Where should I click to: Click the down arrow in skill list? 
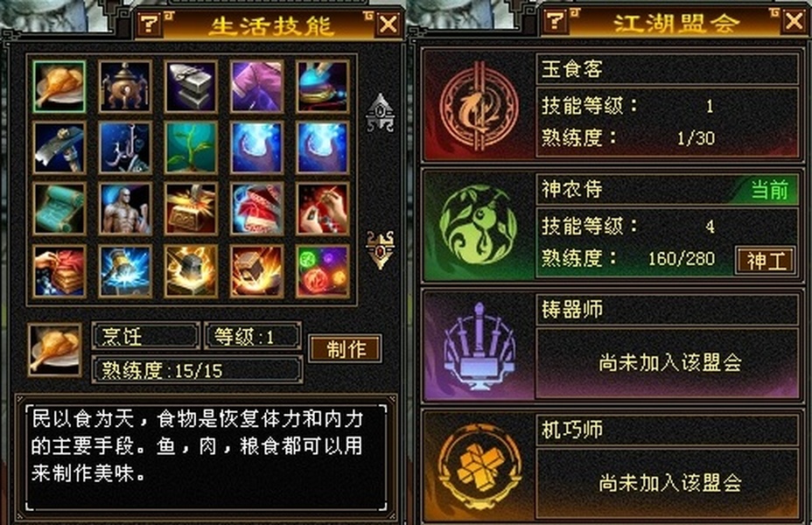pyautogui.click(x=381, y=249)
